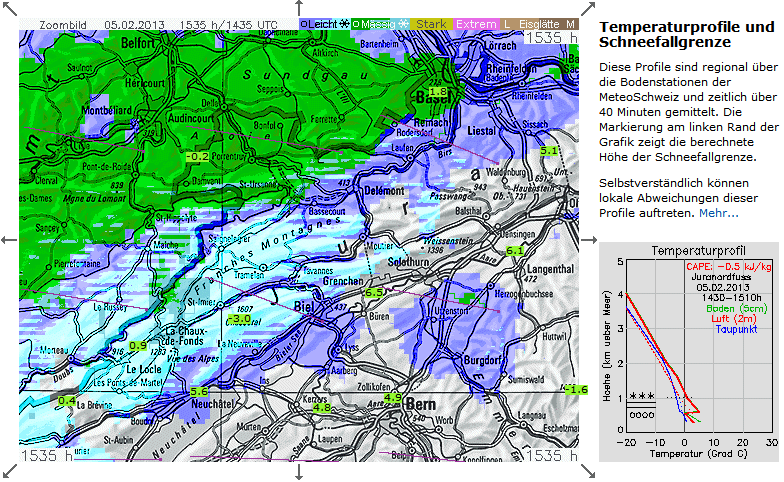Image resolution: width=784 pixels, height=482 pixels.
Task: Pan the map east with the right arrow
Action: pyautogui.click(x=589, y=240)
